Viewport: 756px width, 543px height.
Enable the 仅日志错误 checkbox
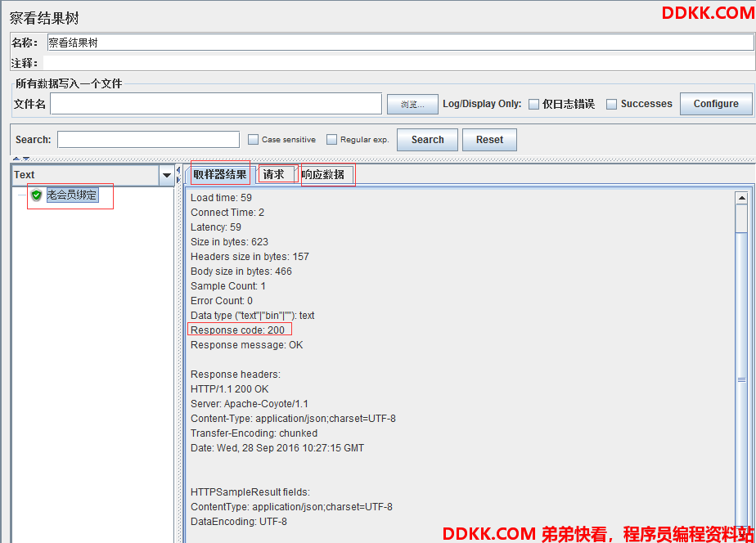533,104
